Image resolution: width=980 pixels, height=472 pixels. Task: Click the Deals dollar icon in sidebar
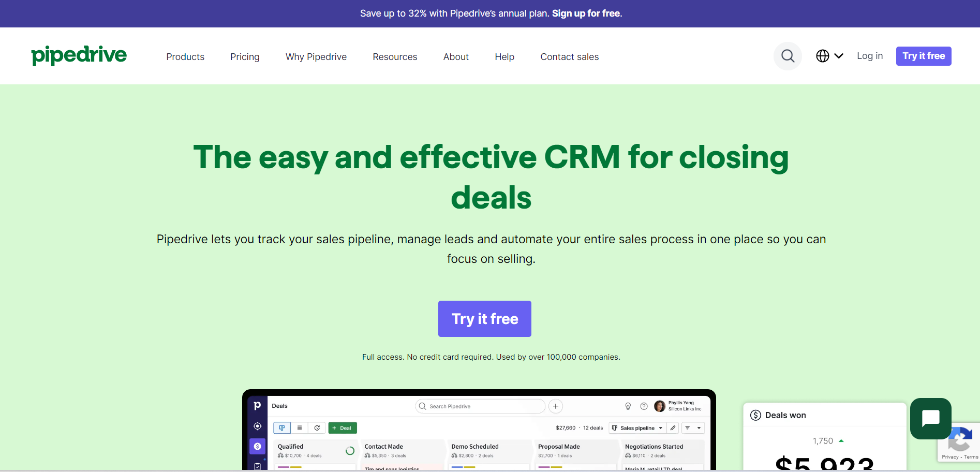click(257, 446)
